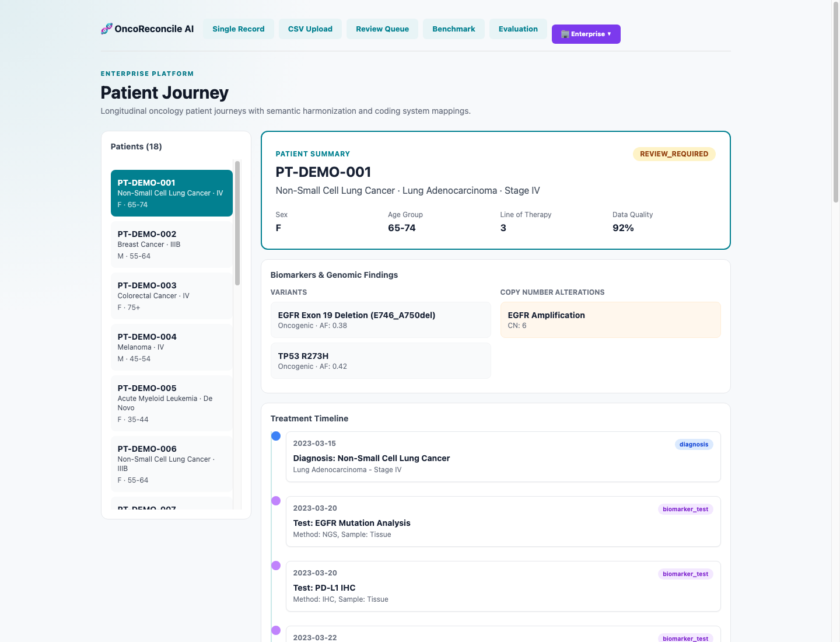Click the Data Quality 92% value
The height and width of the screenshot is (642, 840).
(623, 228)
